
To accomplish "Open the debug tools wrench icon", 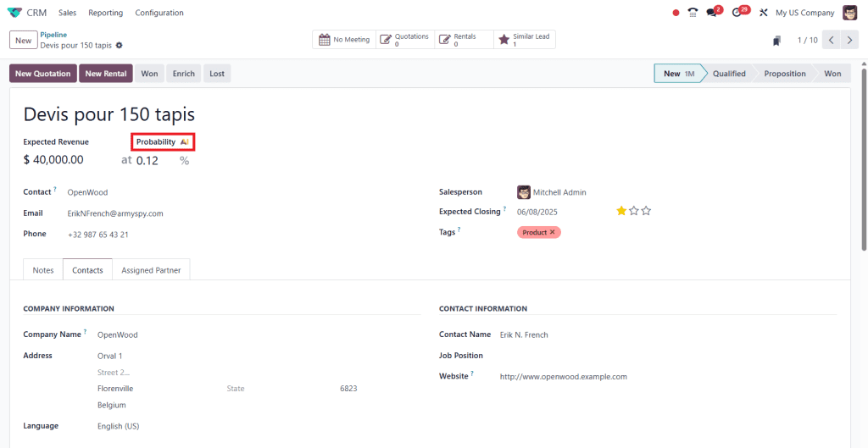I will click(x=763, y=13).
